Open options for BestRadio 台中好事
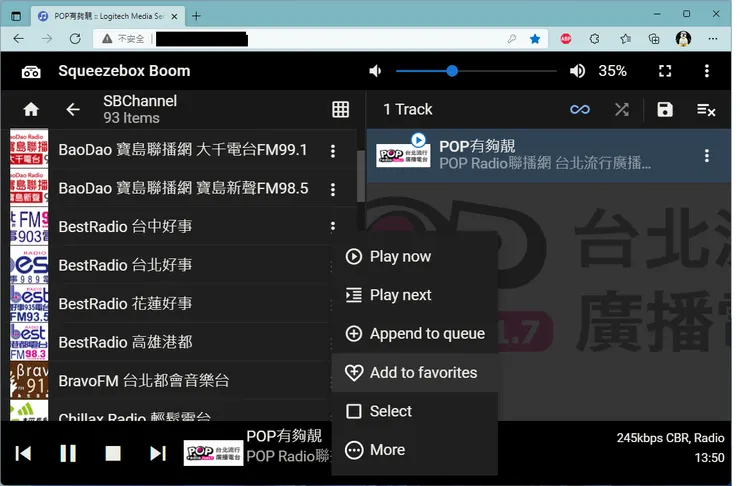Viewport: 740px width, 486px height. [333, 227]
